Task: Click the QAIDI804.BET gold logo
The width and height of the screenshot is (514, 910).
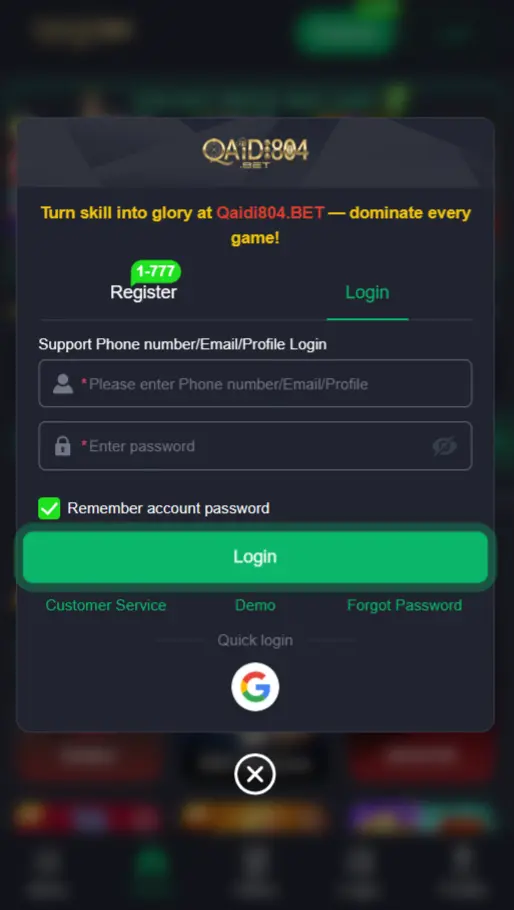Action: [x=255, y=153]
